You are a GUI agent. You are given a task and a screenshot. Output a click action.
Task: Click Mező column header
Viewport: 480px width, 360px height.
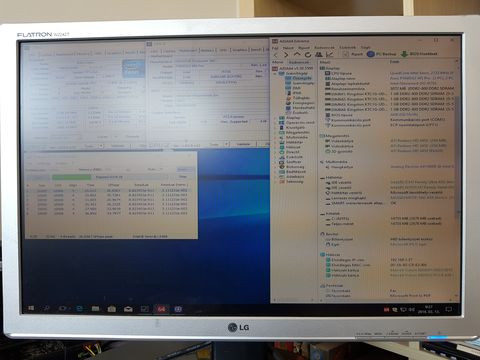click(325, 62)
